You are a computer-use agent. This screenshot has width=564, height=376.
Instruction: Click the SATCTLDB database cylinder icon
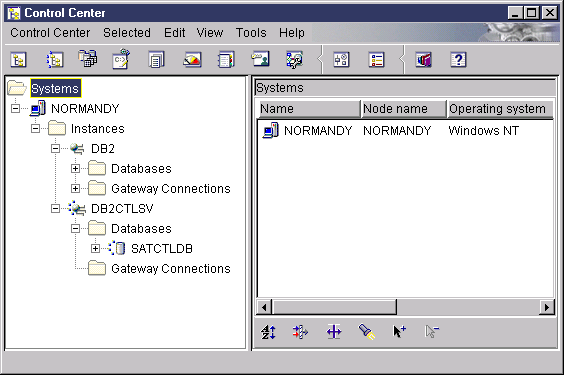point(117,248)
